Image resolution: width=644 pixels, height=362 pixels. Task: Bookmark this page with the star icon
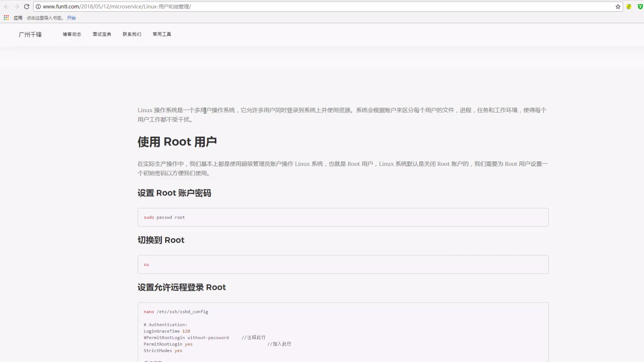point(618,6)
